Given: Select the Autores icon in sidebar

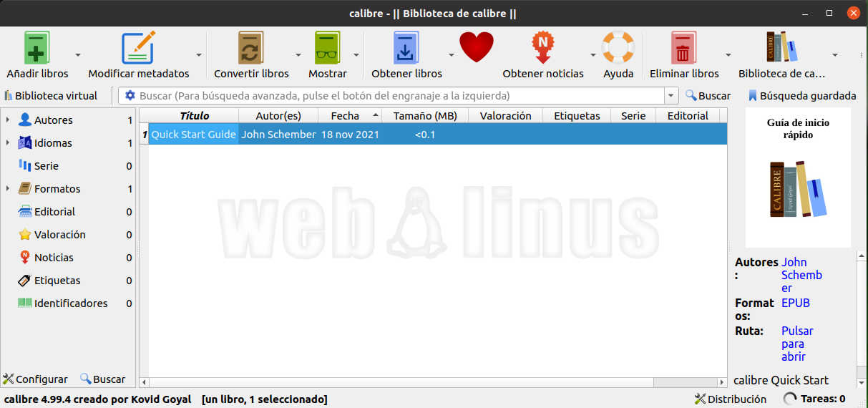Looking at the screenshot, I should (x=25, y=120).
